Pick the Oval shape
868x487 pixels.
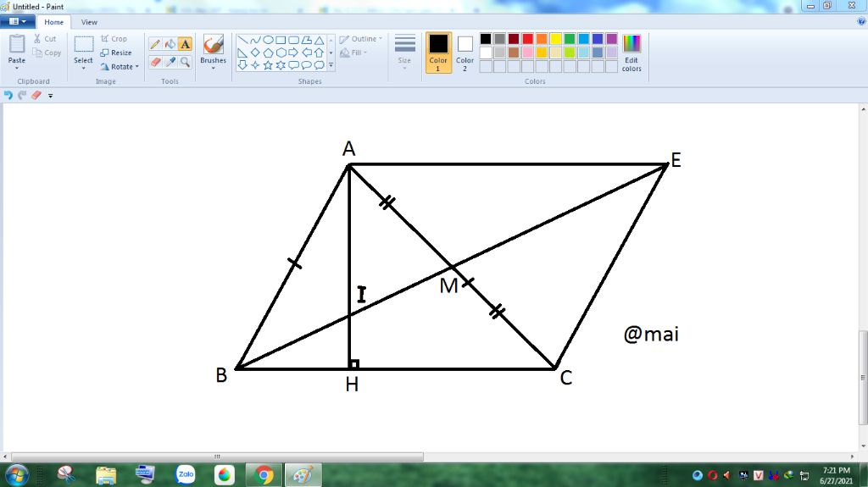click(268, 40)
